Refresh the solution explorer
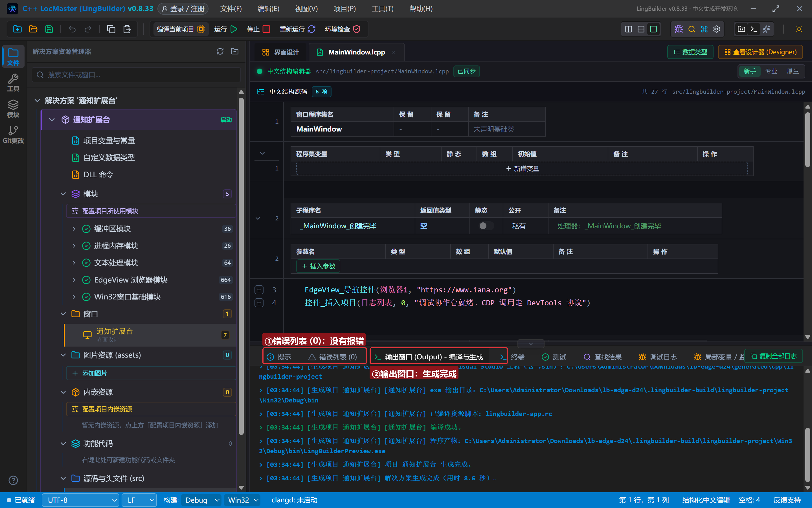Screen dimensions: 812x508 [220, 51]
